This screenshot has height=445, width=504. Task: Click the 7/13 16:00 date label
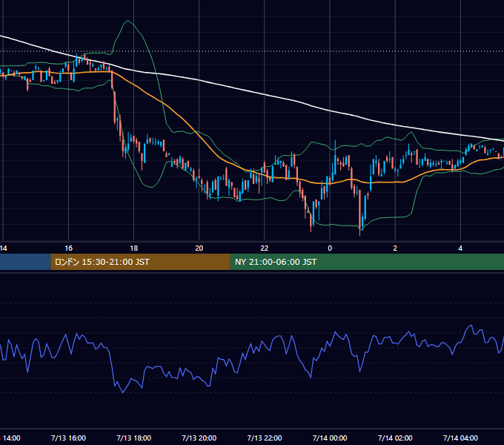pyautogui.click(x=68, y=438)
